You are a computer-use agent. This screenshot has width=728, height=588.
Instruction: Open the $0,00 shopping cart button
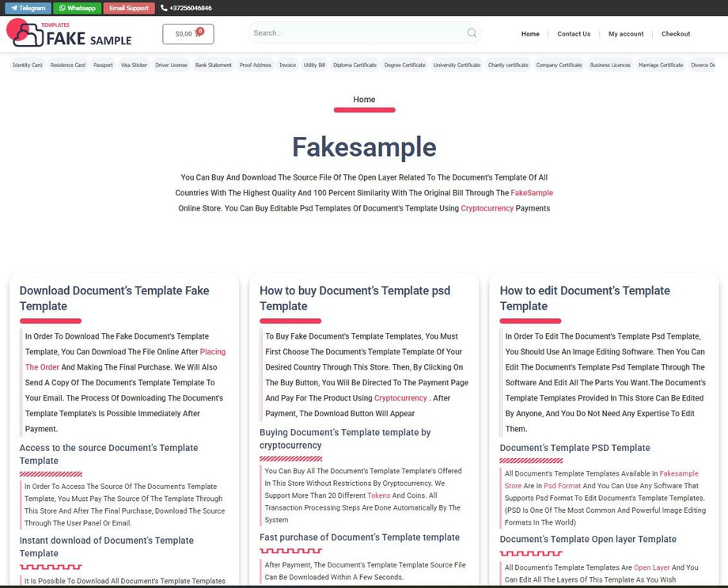(188, 34)
